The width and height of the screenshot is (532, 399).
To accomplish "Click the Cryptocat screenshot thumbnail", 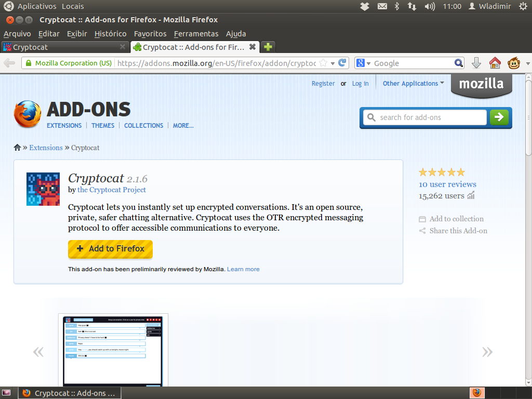I will [x=113, y=350].
